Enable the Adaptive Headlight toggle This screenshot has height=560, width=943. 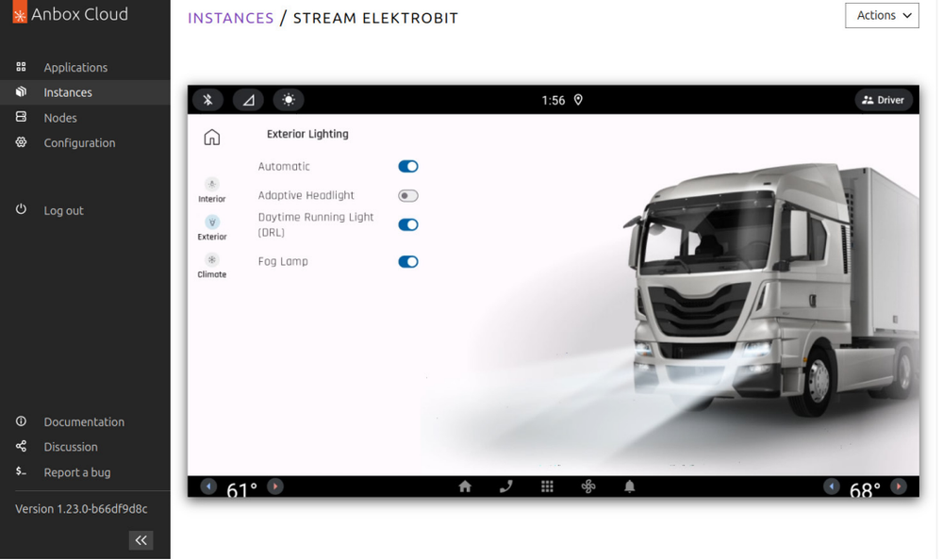click(407, 196)
